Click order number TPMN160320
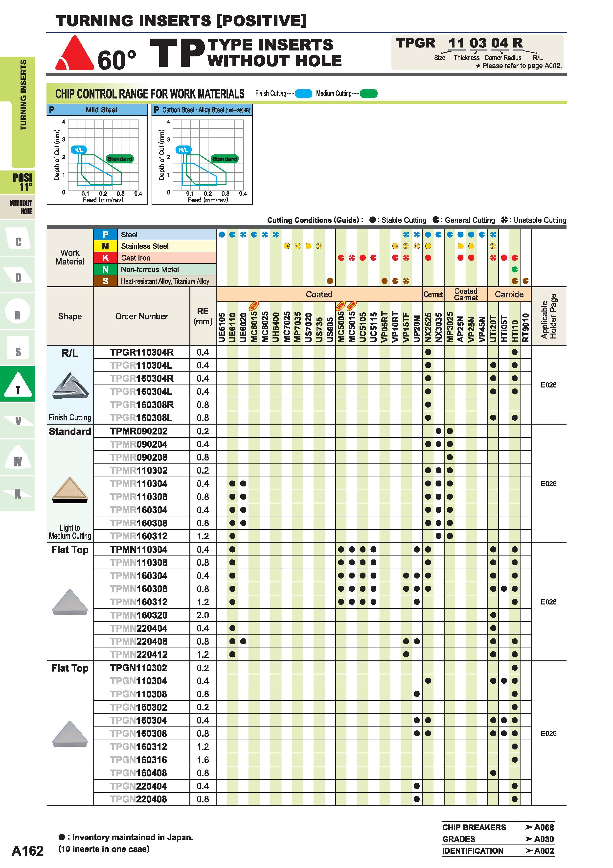This screenshot has width=613, height=868. pyautogui.click(x=139, y=615)
